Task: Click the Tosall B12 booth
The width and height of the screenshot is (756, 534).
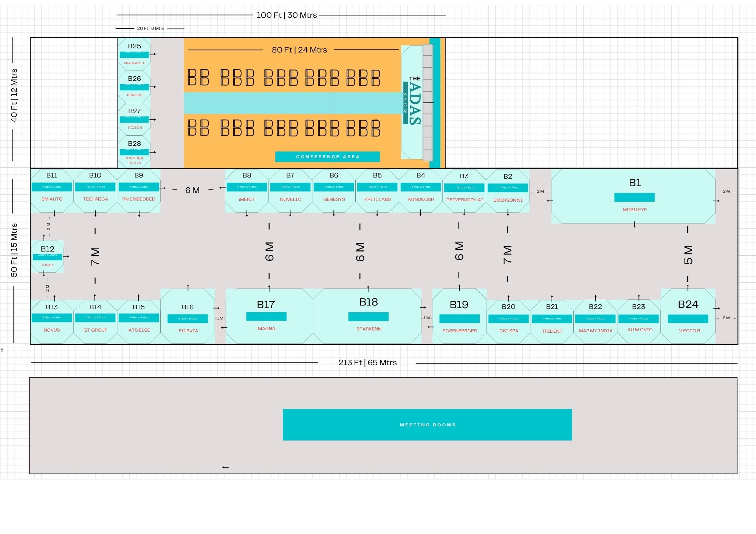Action: click(47, 256)
